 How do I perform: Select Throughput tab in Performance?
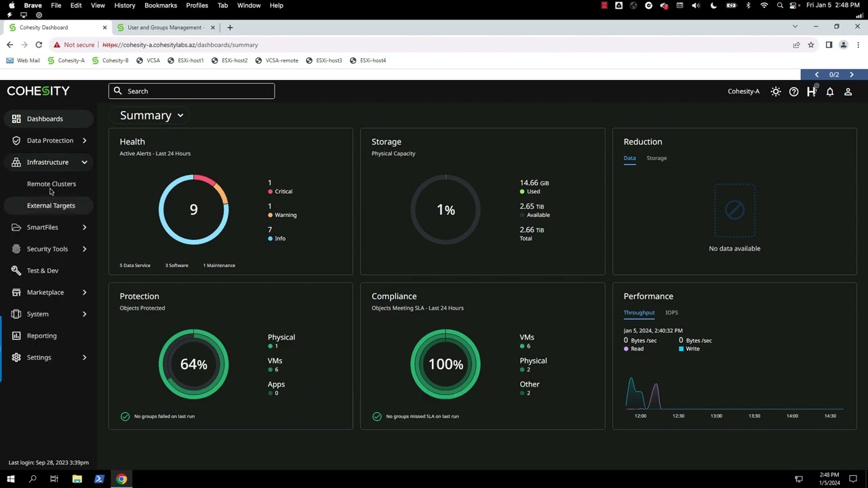[x=639, y=312]
